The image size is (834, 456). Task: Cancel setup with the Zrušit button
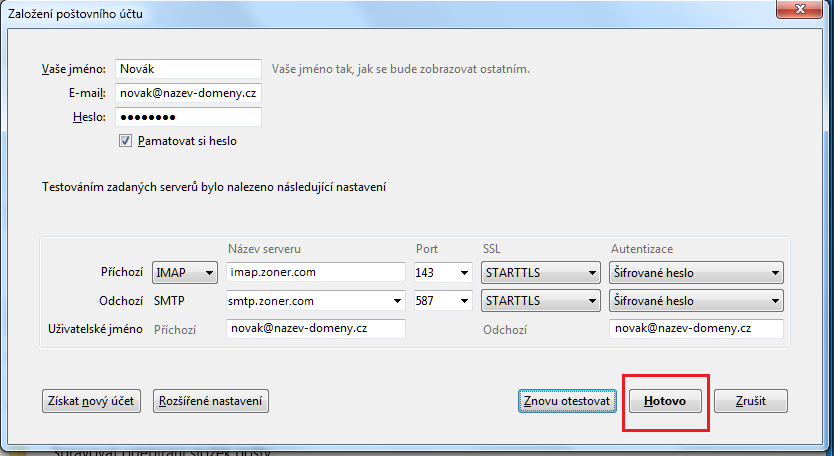(x=751, y=401)
